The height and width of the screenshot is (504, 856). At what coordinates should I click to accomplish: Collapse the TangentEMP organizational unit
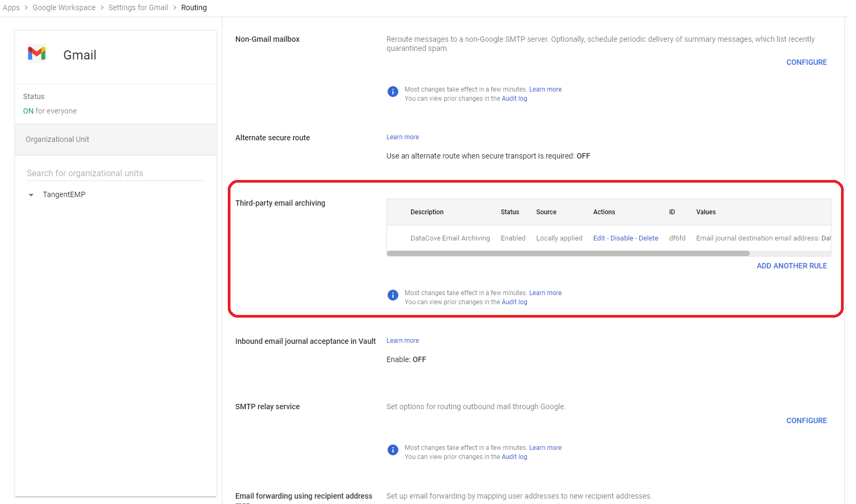tap(31, 195)
